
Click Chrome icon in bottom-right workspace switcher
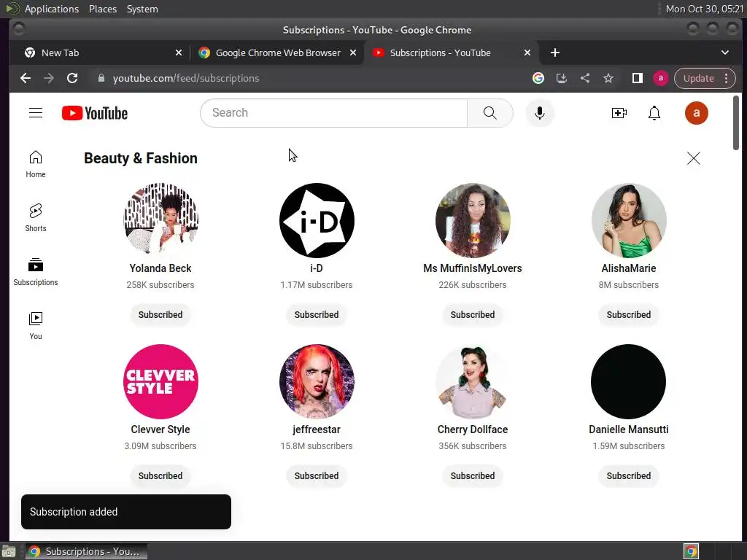click(691, 551)
